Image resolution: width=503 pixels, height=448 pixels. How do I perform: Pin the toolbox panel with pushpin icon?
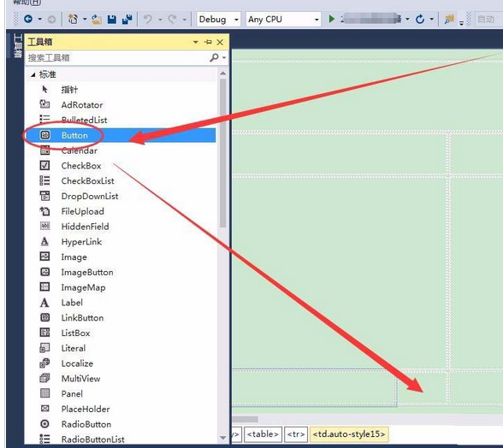[x=208, y=42]
